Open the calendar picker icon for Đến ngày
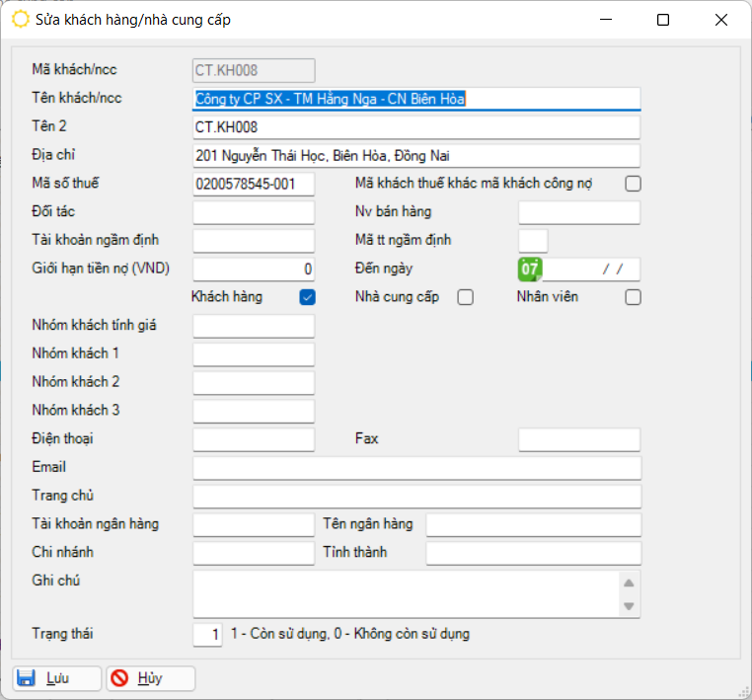 click(x=530, y=270)
